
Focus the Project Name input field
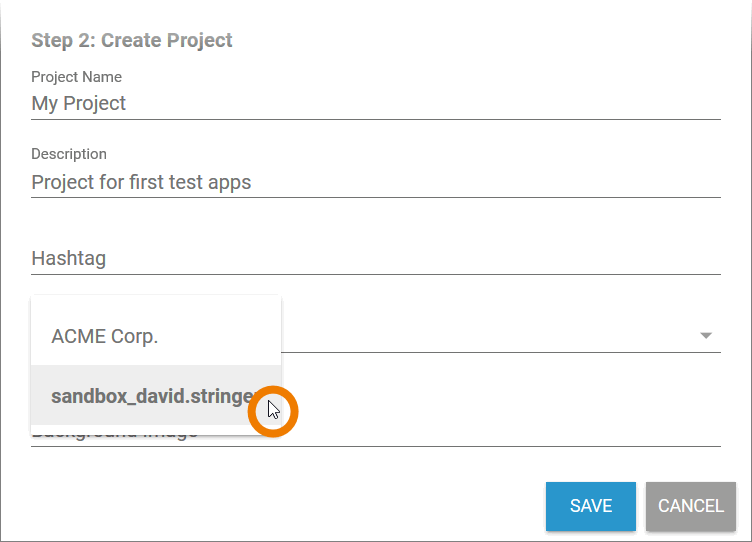point(375,104)
